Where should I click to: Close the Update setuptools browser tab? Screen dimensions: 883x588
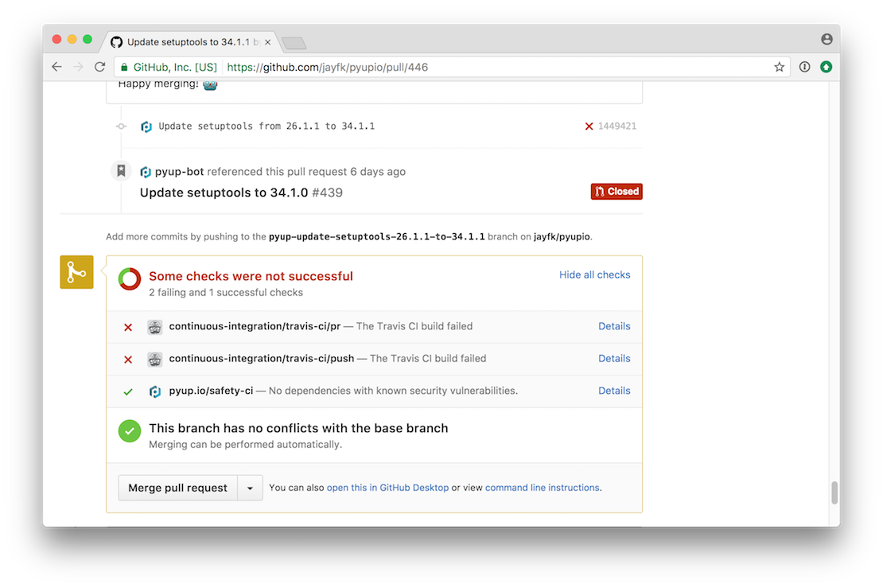click(267, 42)
